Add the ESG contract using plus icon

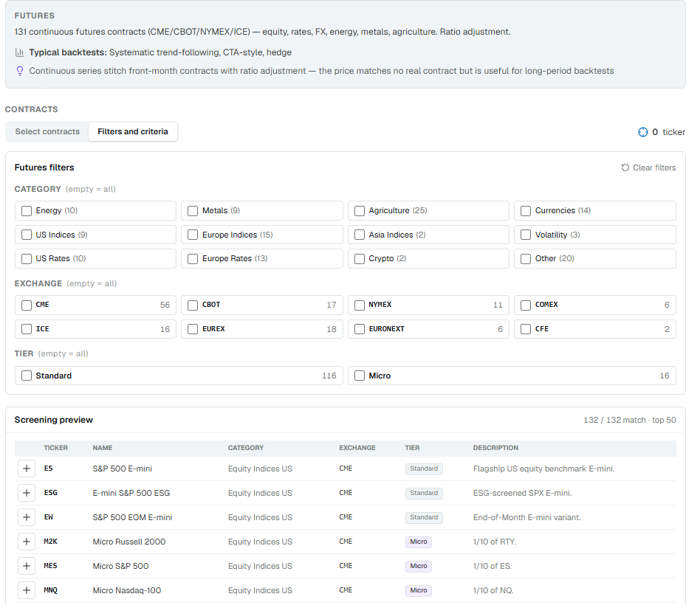pyautogui.click(x=27, y=493)
